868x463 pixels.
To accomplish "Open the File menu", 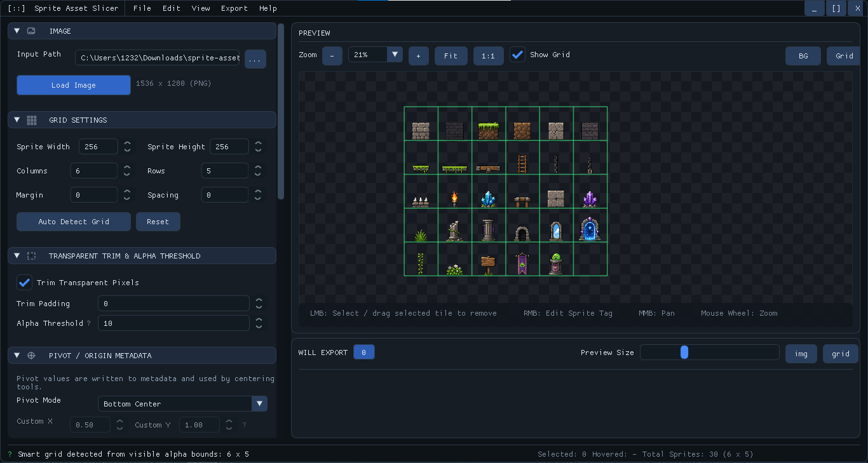I will pyautogui.click(x=142, y=8).
